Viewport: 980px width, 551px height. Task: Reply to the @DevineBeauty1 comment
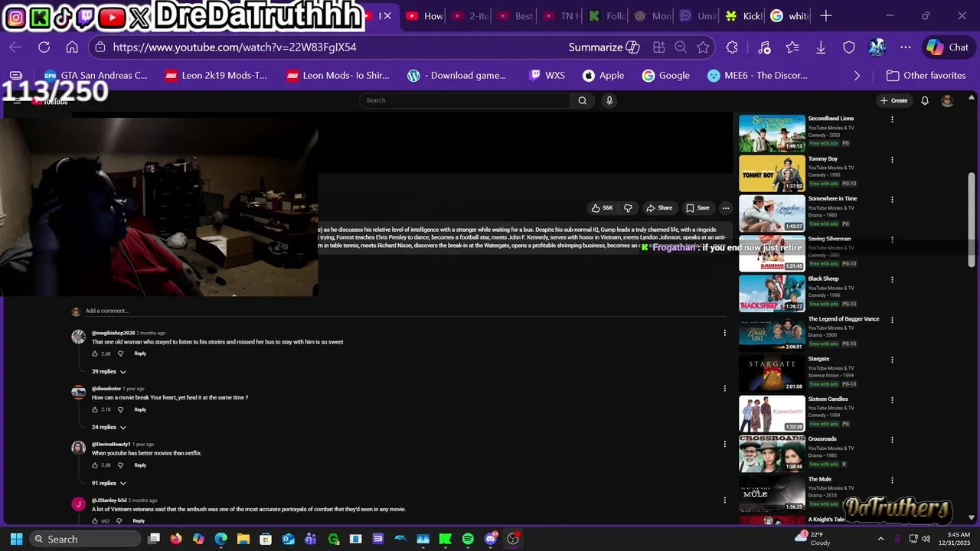point(140,465)
